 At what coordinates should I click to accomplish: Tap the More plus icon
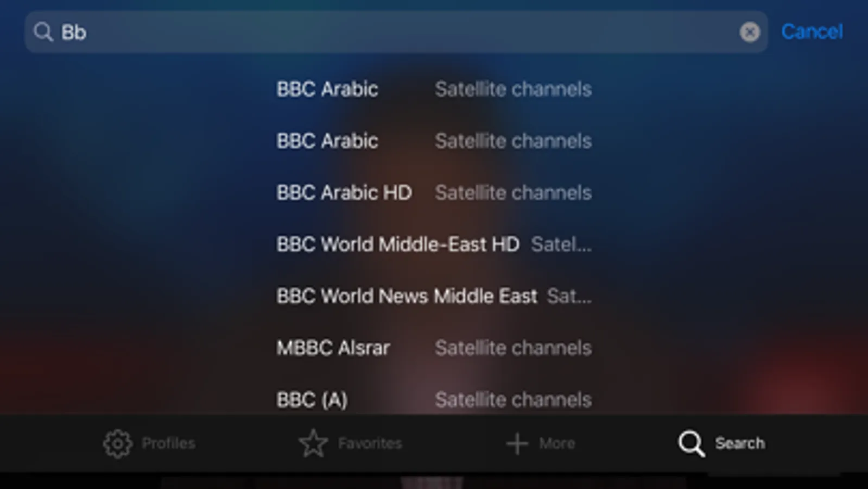517,443
